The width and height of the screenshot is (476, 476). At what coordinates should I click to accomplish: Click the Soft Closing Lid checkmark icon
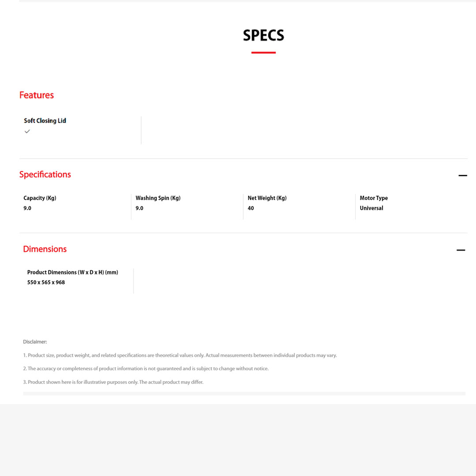click(x=27, y=131)
